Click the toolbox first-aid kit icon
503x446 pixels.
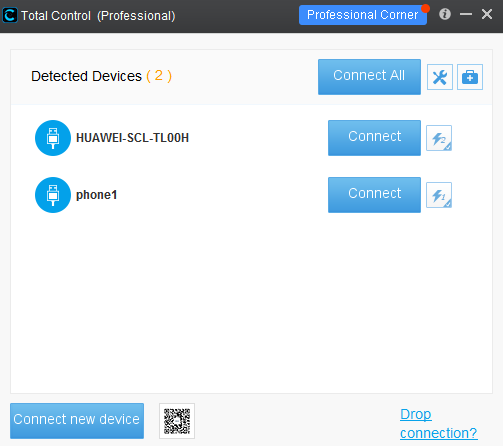470,77
